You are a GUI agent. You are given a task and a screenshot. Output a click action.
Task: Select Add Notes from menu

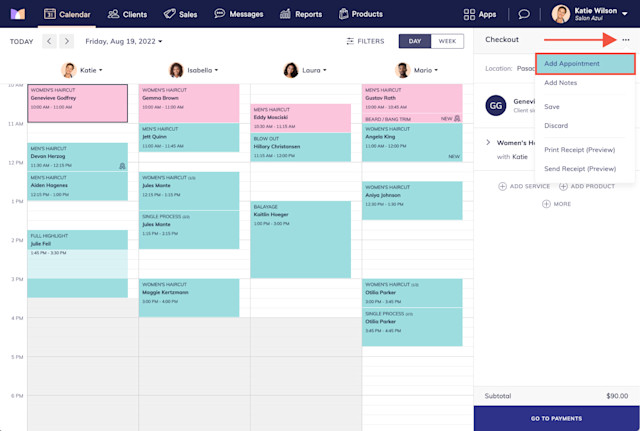click(x=560, y=83)
